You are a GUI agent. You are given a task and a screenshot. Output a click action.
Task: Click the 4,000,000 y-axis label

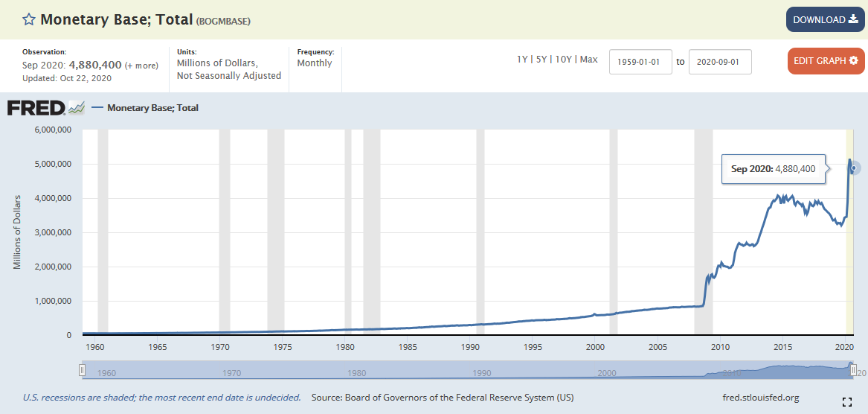[x=54, y=198]
